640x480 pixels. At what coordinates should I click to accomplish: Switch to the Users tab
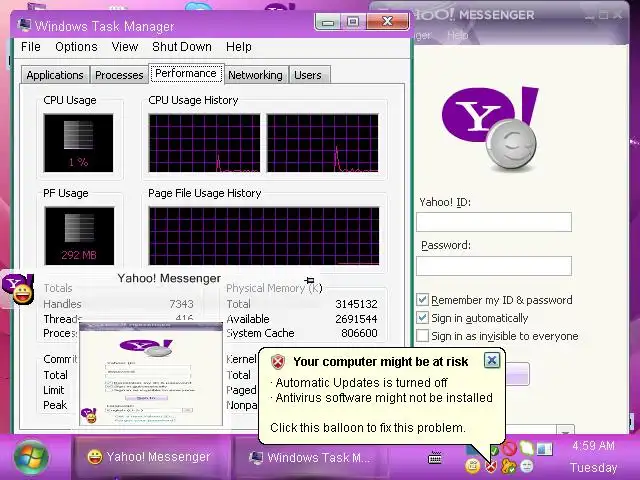[x=308, y=75]
